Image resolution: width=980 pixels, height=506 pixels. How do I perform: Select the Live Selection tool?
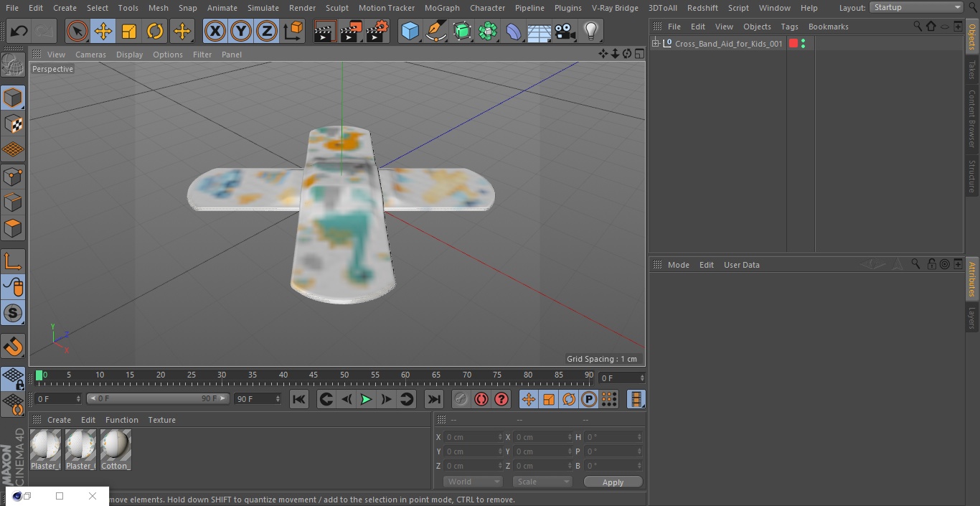[x=77, y=31]
